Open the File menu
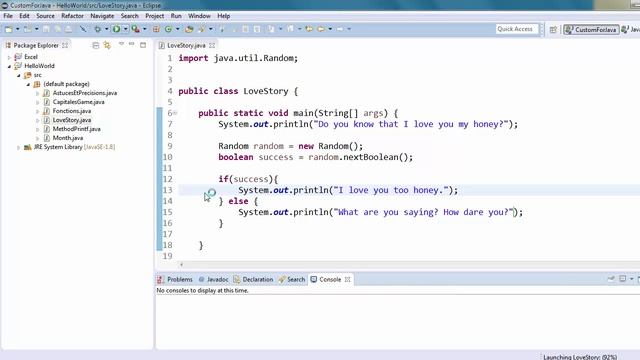 [x=8, y=16]
